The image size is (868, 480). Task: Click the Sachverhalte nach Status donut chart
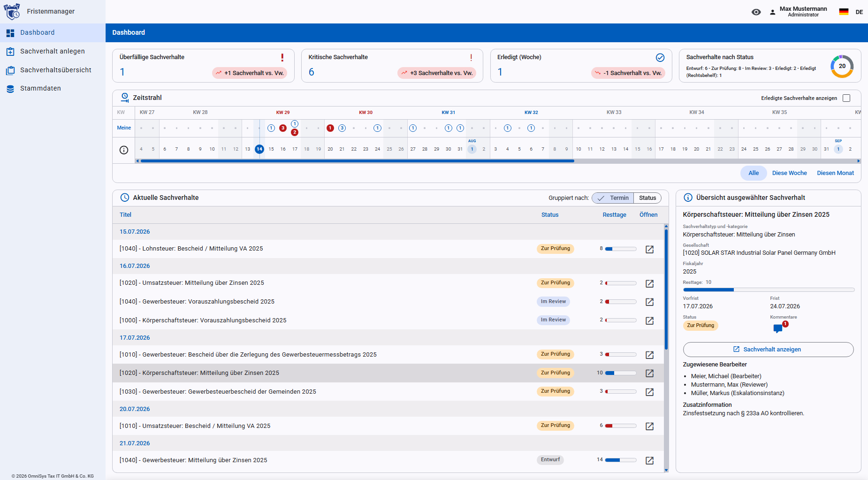(842, 66)
